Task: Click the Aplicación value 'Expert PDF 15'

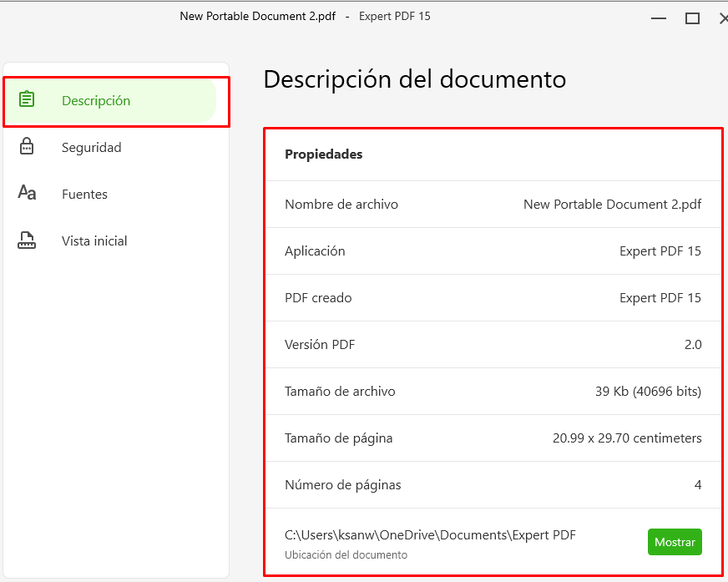Action: 660,251
